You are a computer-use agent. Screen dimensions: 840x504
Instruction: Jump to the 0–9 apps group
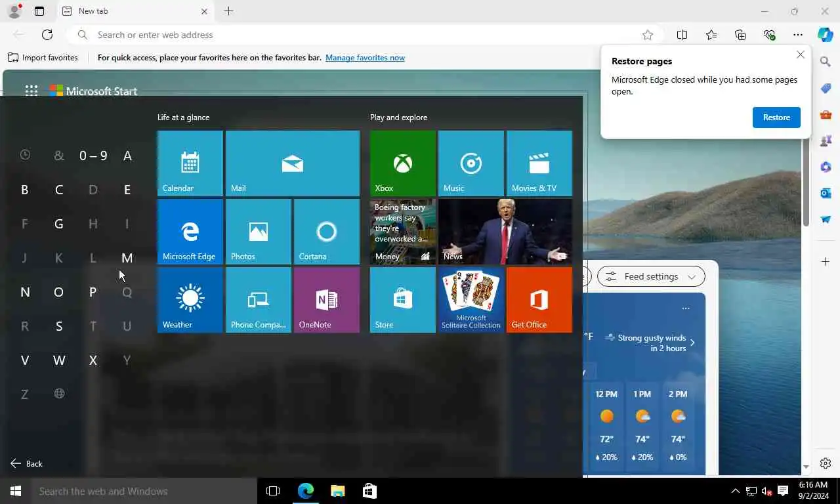[x=93, y=156]
